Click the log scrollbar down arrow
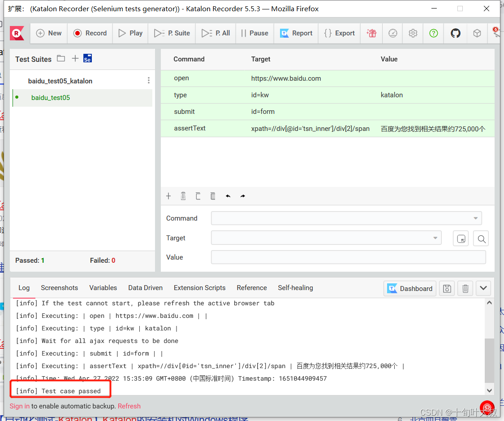 pyautogui.click(x=489, y=391)
